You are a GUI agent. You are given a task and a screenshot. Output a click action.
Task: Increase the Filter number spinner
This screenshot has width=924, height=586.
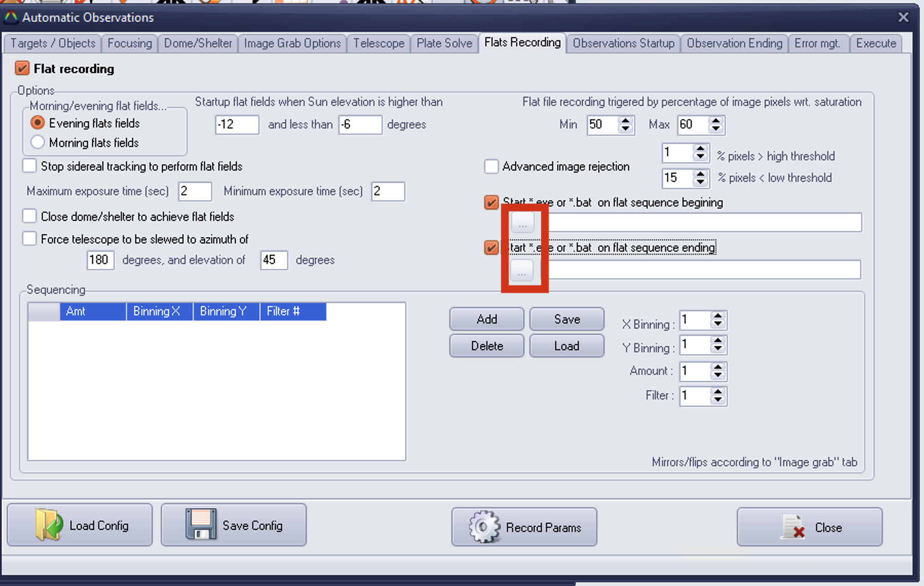718,392
